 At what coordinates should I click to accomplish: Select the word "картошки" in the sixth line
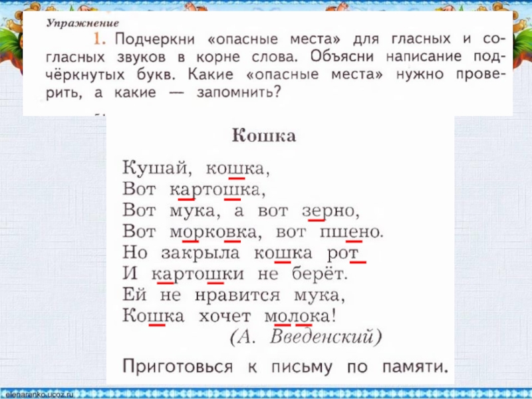click(198, 273)
